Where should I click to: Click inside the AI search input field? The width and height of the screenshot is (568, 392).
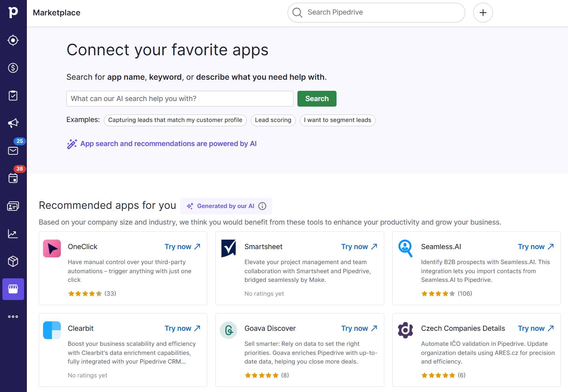click(179, 98)
